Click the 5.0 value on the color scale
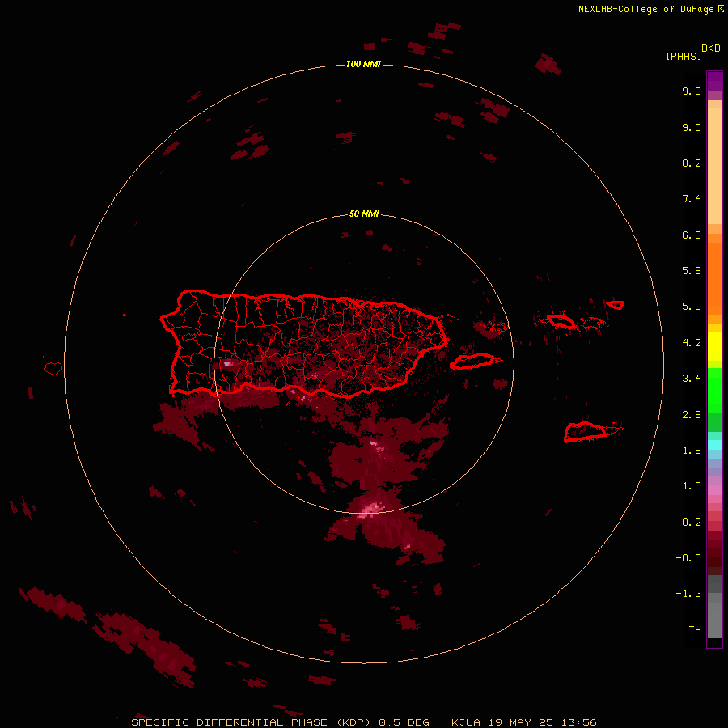Screen dimensions: 728x728 pos(692,307)
